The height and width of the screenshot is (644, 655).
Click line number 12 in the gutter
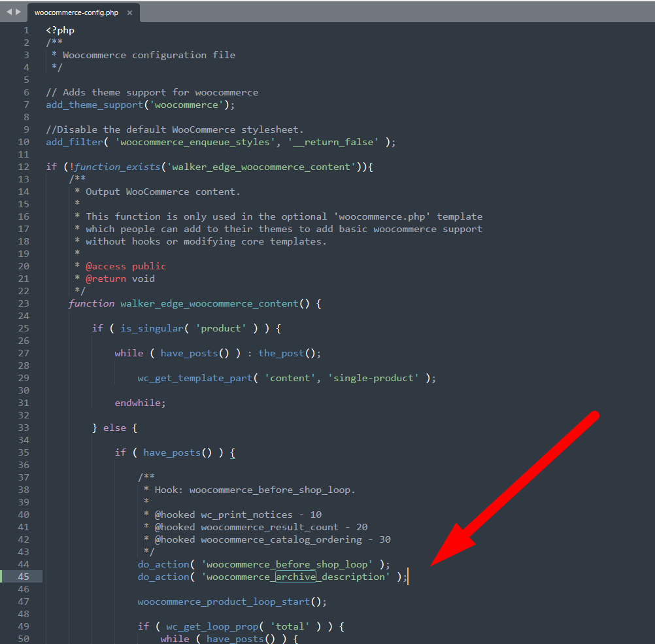(24, 167)
